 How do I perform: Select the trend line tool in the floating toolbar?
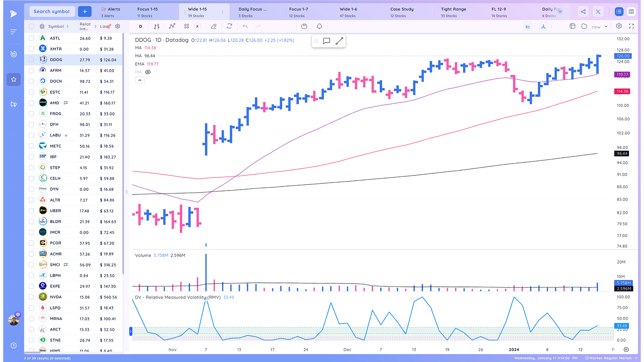coord(339,41)
